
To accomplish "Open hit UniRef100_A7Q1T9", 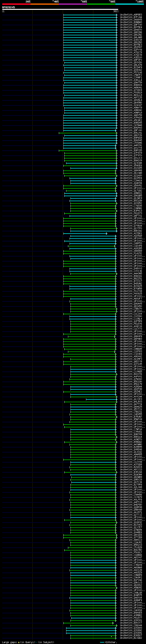I will (131, 53).
